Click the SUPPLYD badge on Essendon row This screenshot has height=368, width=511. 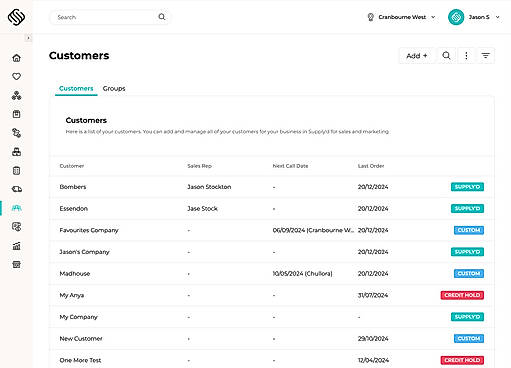(467, 208)
